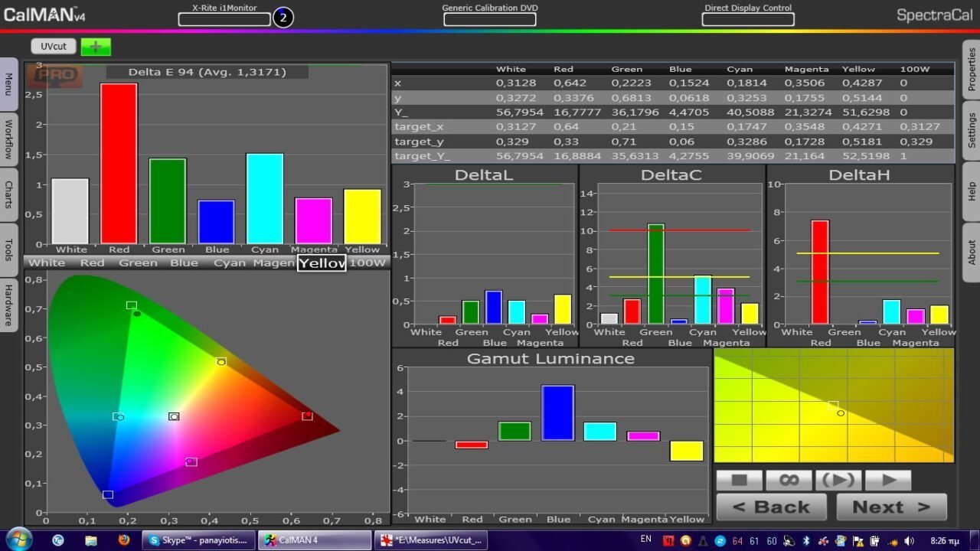980x551 pixels.
Task: Select Green in the color selector strip
Action: click(x=139, y=262)
